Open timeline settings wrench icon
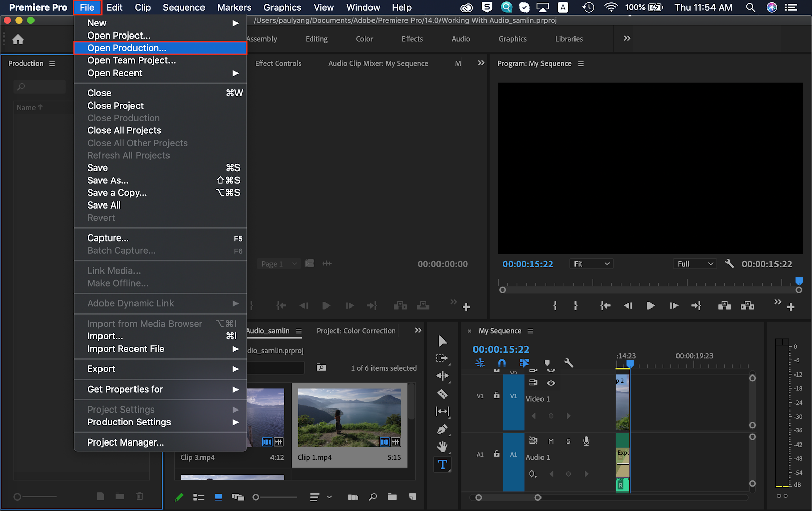The height and width of the screenshot is (511, 812). (x=569, y=363)
